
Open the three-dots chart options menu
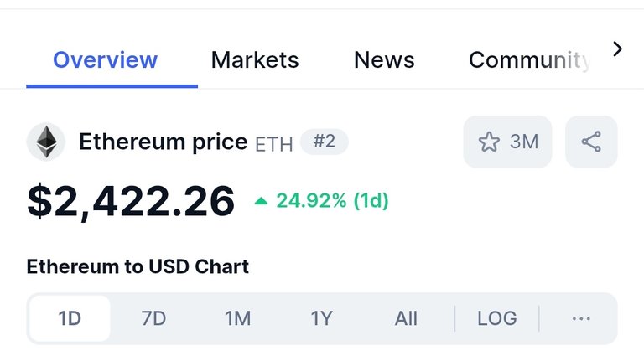pos(581,318)
